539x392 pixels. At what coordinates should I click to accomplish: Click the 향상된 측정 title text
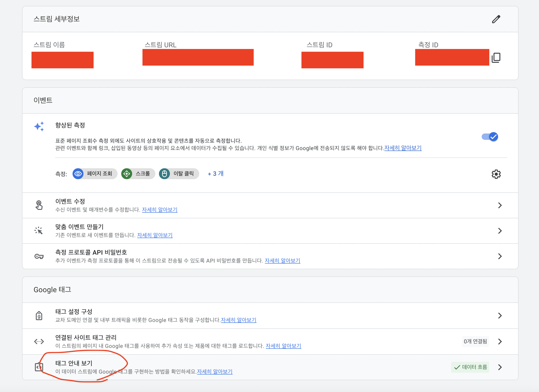tap(70, 125)
